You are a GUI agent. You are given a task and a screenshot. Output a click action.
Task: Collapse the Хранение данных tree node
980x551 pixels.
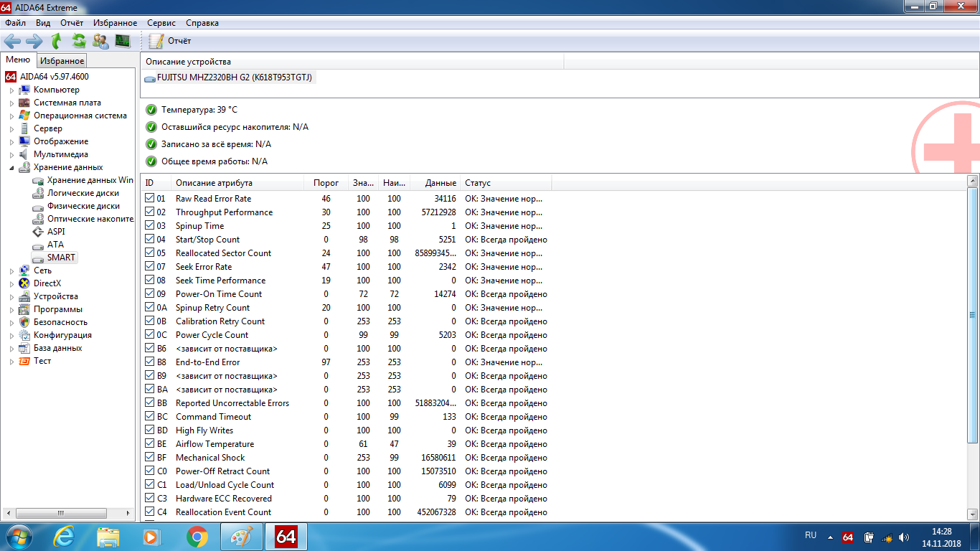click(11, 168)
